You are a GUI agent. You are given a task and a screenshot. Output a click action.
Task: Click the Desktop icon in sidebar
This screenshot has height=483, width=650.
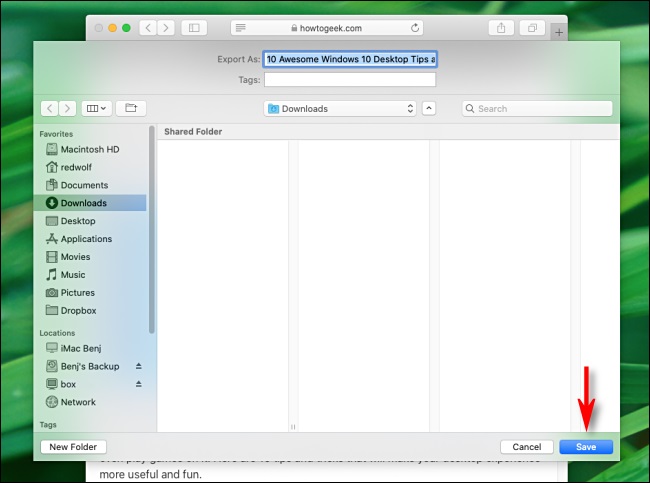(52, 221)
